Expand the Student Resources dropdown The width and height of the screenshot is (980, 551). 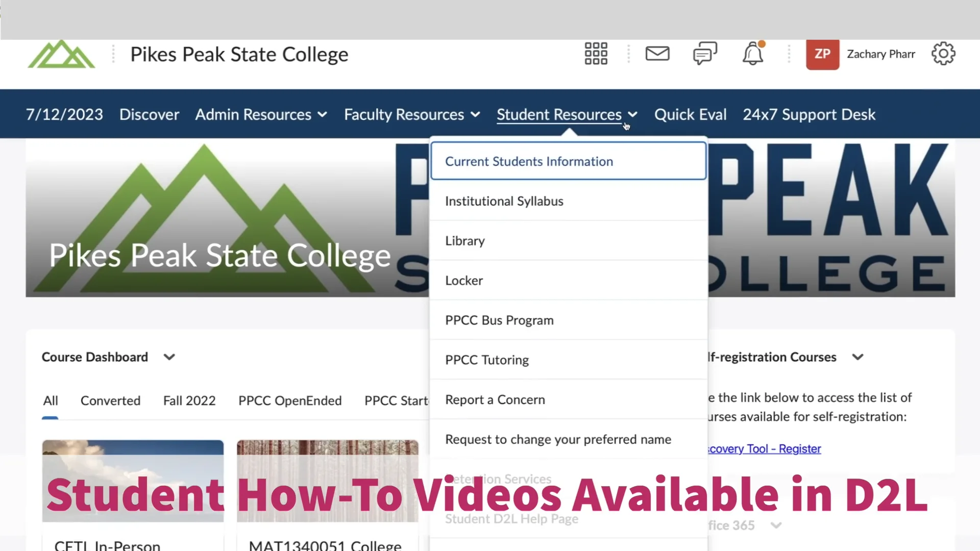click(567, 114)
